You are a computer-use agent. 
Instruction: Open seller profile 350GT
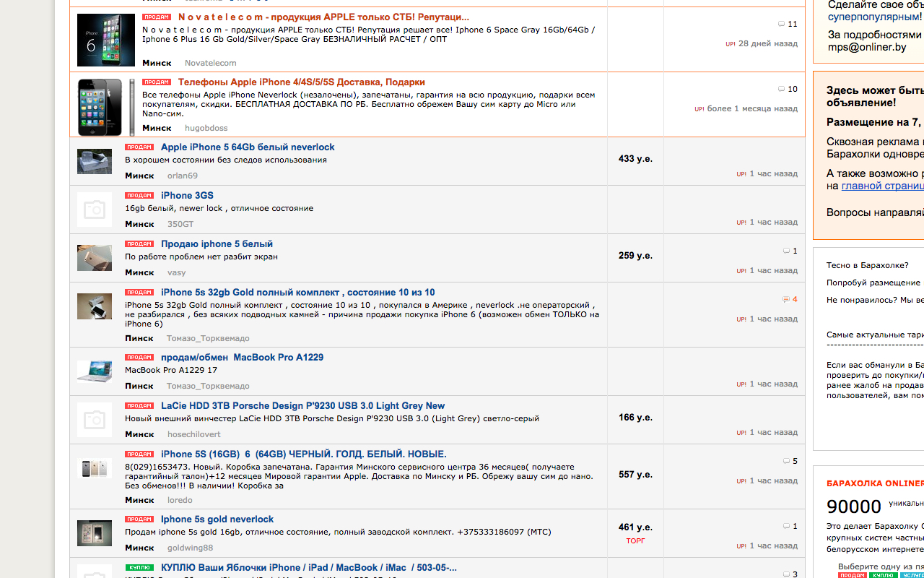(180, 224)
